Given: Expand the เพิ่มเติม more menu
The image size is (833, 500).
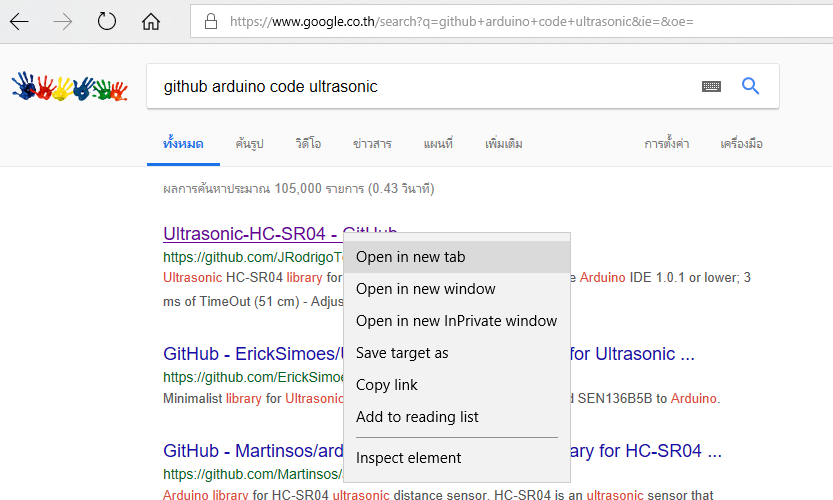Looking at the screenshot, I should pos(504,143).
